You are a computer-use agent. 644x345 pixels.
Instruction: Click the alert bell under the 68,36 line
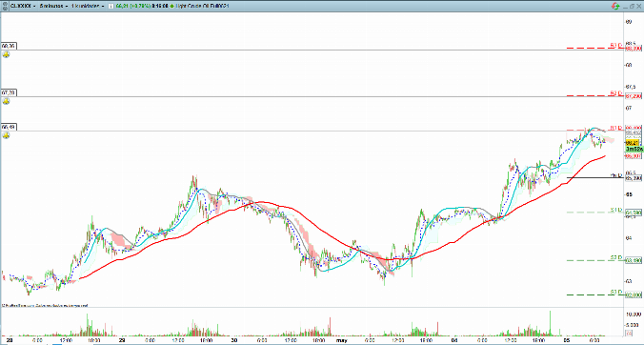point(6,54)
